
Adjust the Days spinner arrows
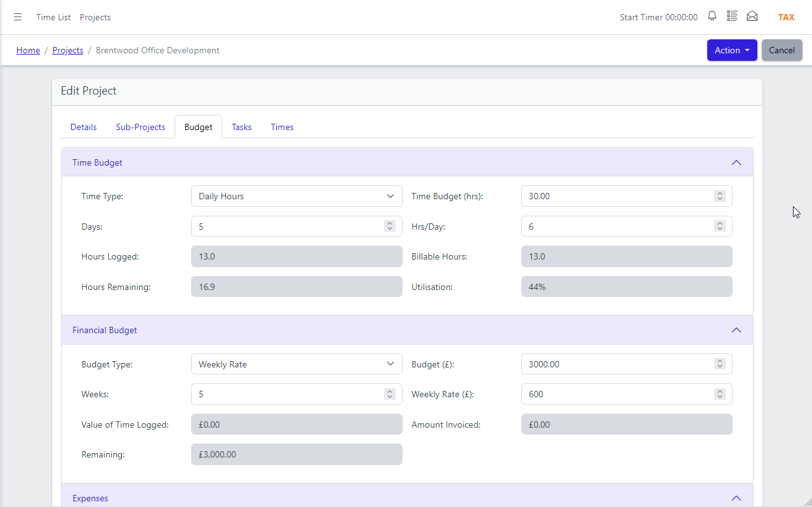tap(390, 227)
